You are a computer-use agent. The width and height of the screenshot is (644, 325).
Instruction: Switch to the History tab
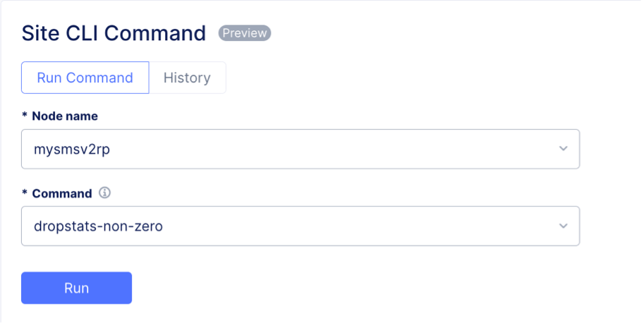[x=187, y=78]
